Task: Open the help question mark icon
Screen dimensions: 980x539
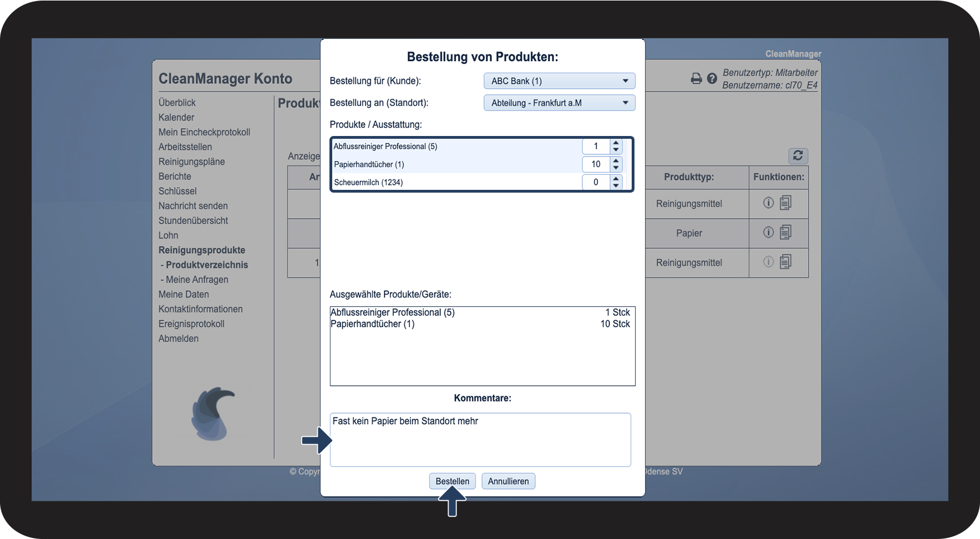Action: pos(712,79)
